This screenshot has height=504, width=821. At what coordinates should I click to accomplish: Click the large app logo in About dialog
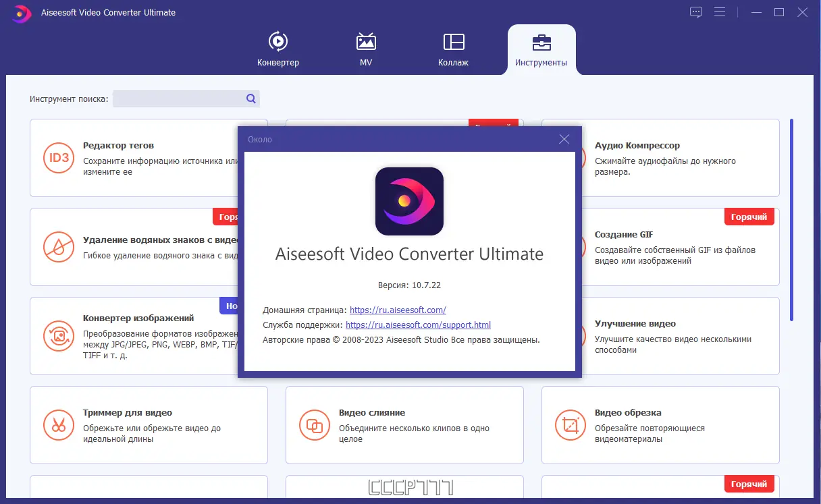click(x=409, y=201)
